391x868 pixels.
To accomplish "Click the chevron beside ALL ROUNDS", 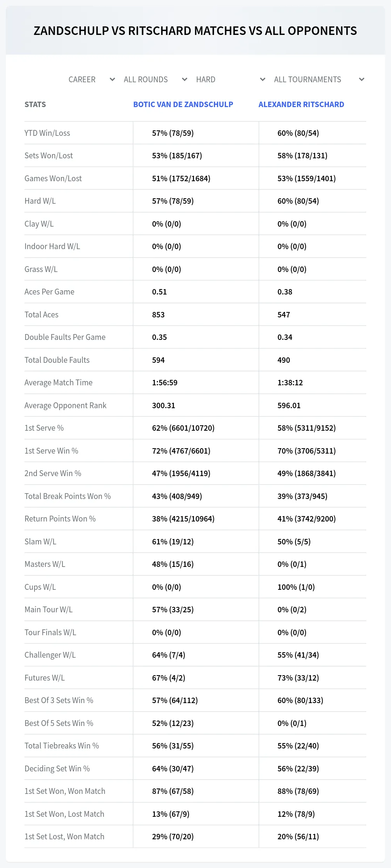I will point(185,80).
